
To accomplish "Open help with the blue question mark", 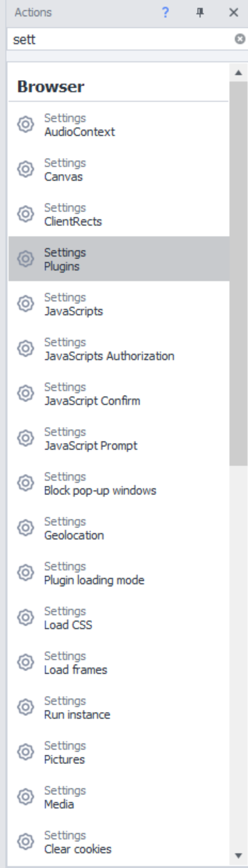I will (x=166, y=13).
